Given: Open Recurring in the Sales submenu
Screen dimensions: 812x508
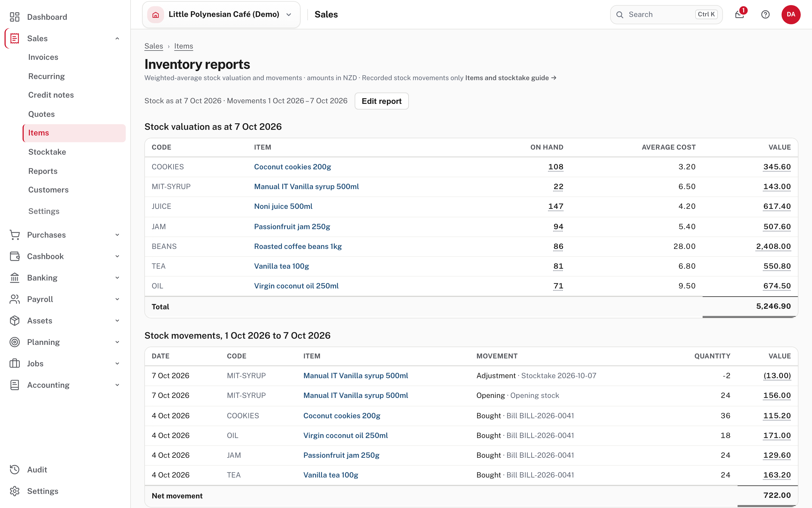Looking at the screenshot, I should pyautogui.click(x=47, y=76).
